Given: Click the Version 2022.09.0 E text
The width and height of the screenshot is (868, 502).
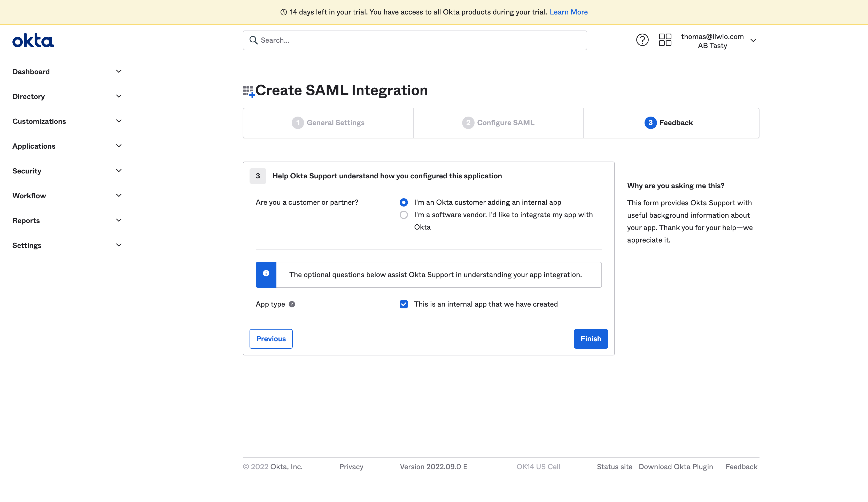Looking at the screenshot, I should 433,467.
